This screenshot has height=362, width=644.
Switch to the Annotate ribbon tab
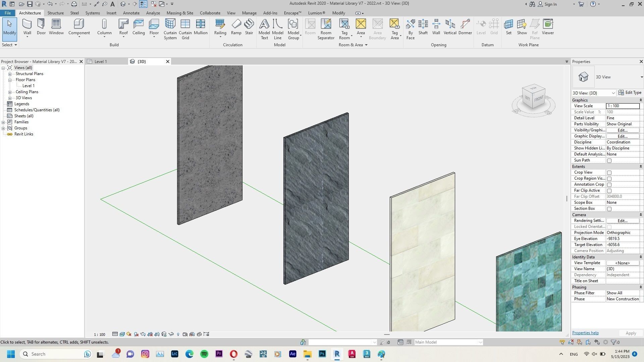pyautogui.click(x=131, y=13)
